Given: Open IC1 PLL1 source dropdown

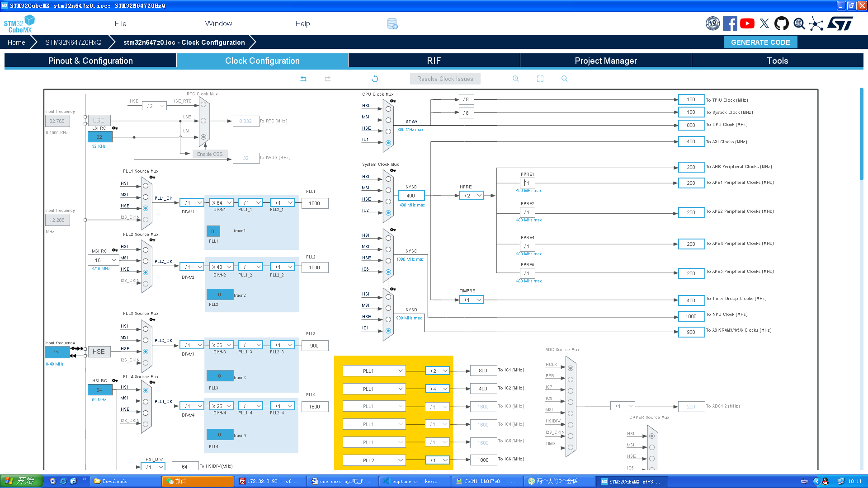Looking at the screenshot, I should (374, 371).
